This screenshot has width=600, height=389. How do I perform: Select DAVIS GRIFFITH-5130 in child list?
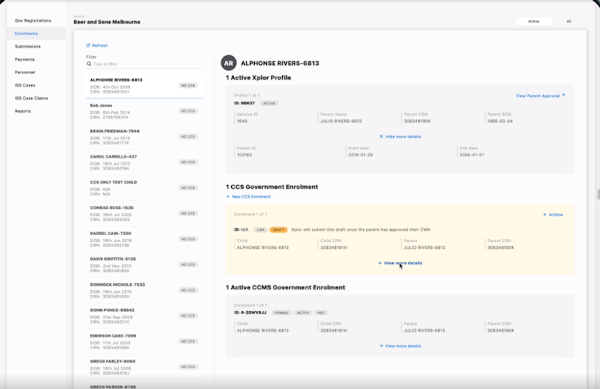144,265
